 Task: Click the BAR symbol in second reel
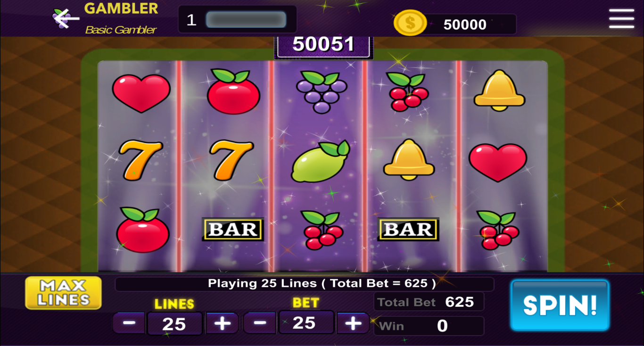click(233, 230)
